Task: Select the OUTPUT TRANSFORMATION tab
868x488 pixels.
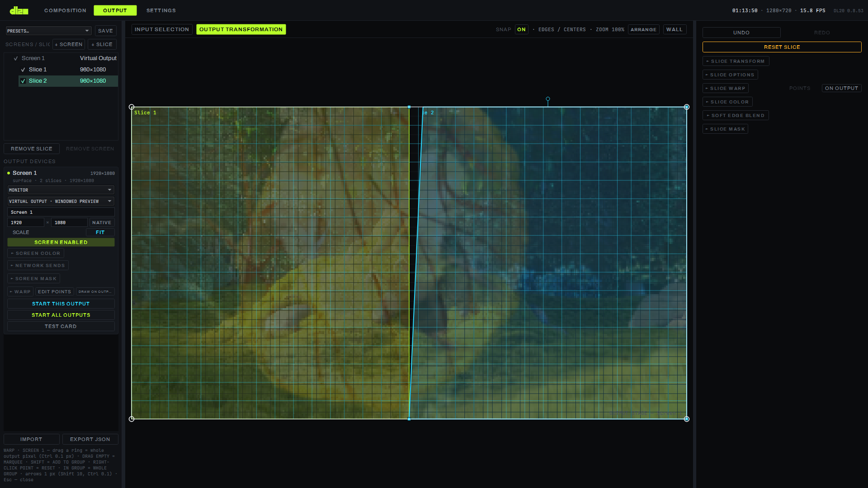Action: (x=241, y=29)
